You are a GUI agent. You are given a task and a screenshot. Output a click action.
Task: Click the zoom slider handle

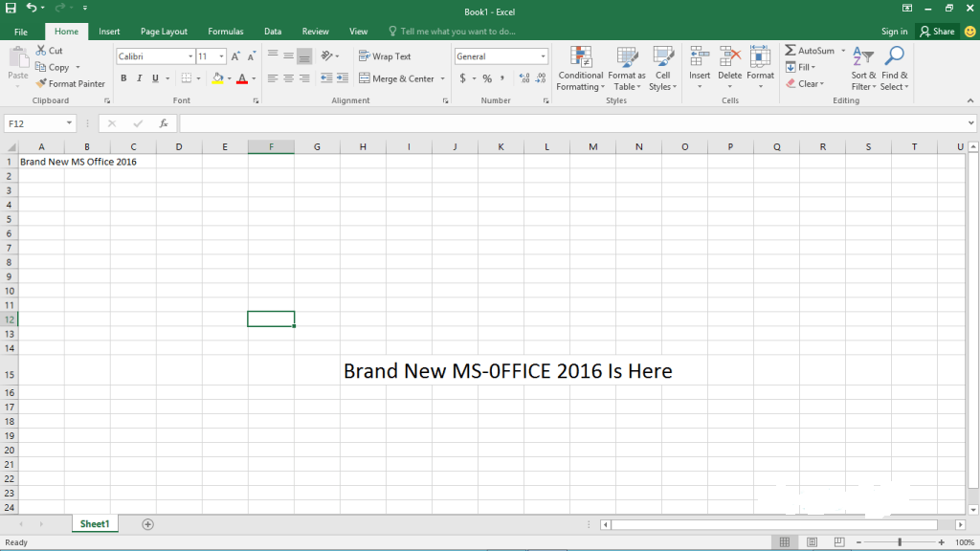coord(900,542)
